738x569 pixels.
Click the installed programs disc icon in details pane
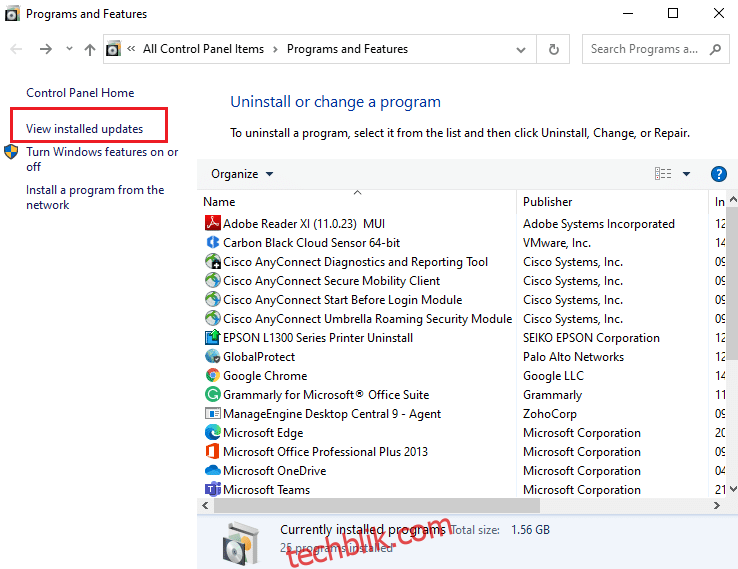tap(241, 543)
